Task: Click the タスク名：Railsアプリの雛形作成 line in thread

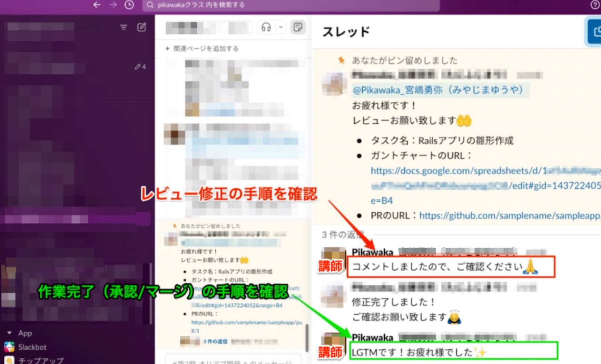Action: click(x=442, y=141)
